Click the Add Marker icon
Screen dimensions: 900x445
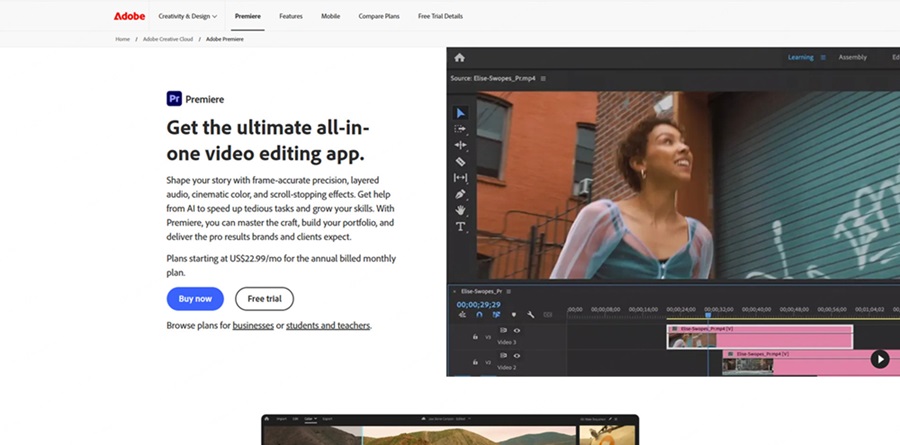tap(514, 315)
